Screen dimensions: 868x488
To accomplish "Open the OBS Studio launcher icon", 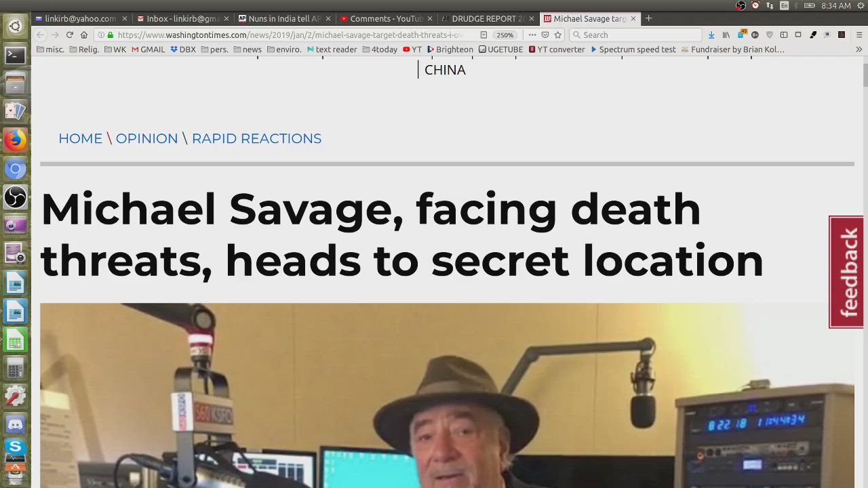I will [15, 197].
